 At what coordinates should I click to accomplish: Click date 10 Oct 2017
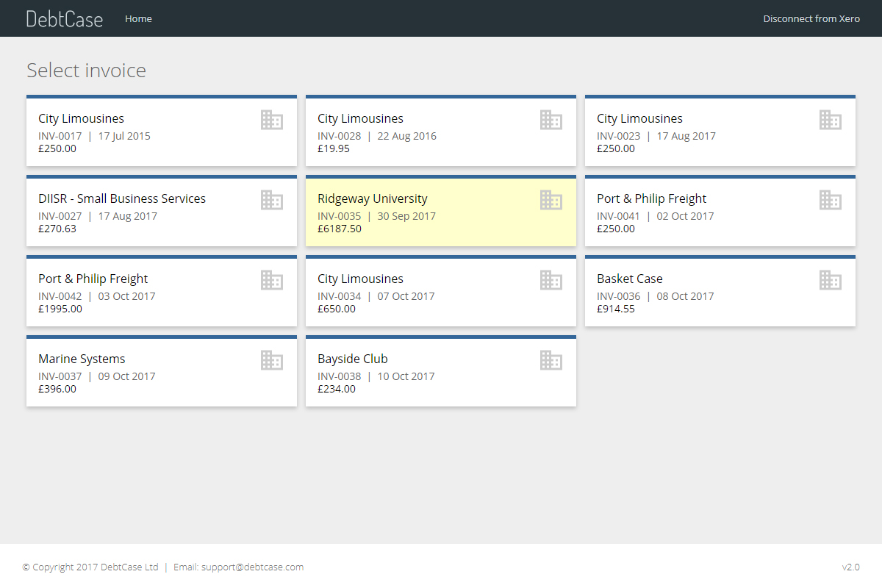pos(406,376)
